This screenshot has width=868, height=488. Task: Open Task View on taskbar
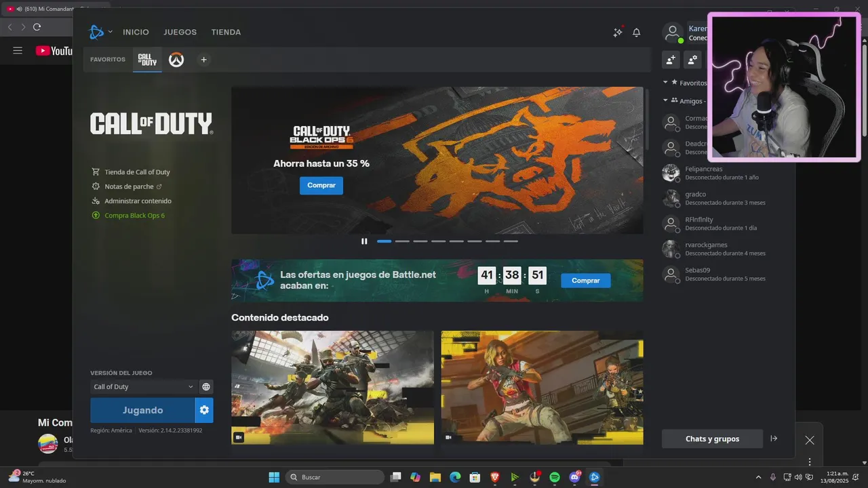396,477
